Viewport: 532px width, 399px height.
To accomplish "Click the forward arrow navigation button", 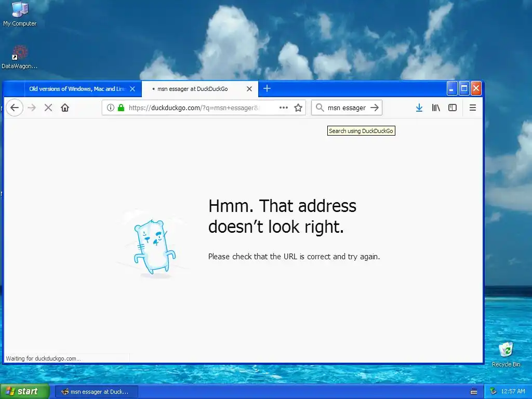I will pos(32,108).
